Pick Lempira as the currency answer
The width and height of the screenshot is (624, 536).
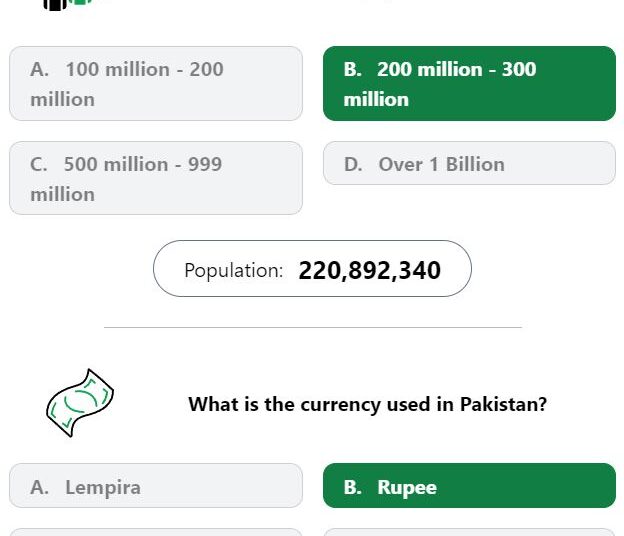156,485
